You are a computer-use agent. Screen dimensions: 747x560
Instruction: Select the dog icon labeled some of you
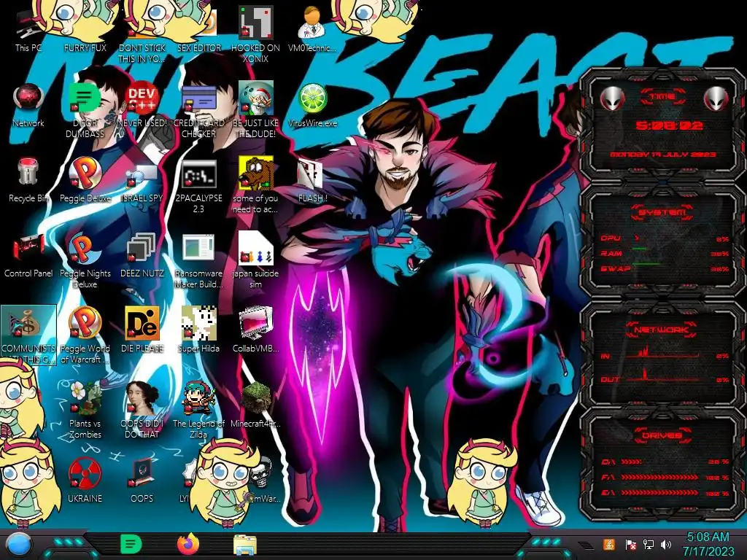(256, 184)
